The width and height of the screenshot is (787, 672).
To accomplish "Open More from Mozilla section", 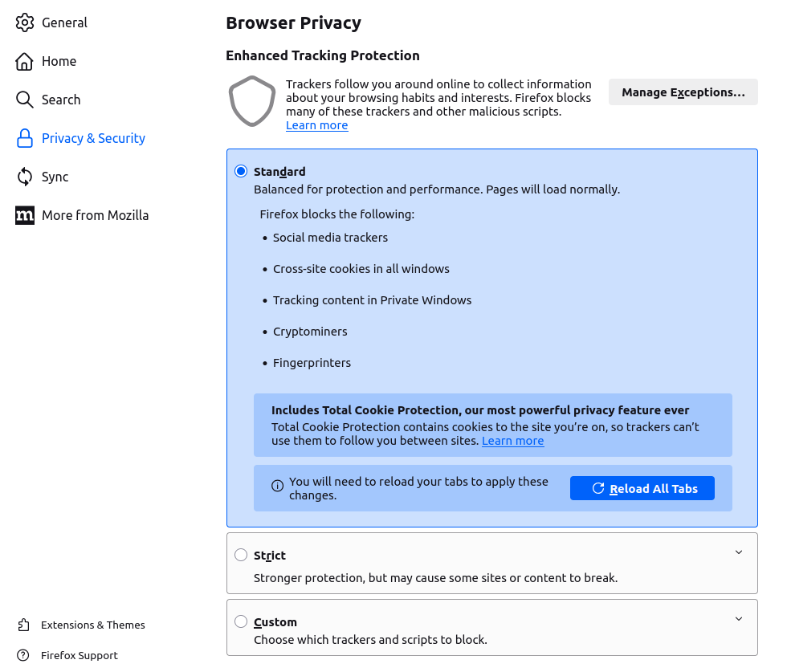I will coord(95,215).
